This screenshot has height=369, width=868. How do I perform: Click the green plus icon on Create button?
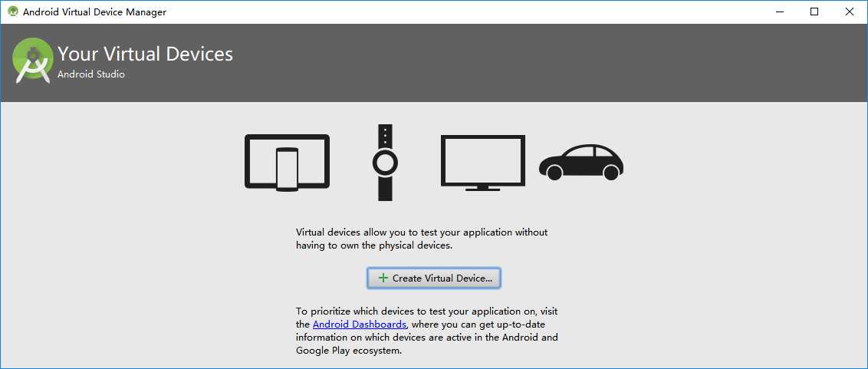[x=383, y=278]
